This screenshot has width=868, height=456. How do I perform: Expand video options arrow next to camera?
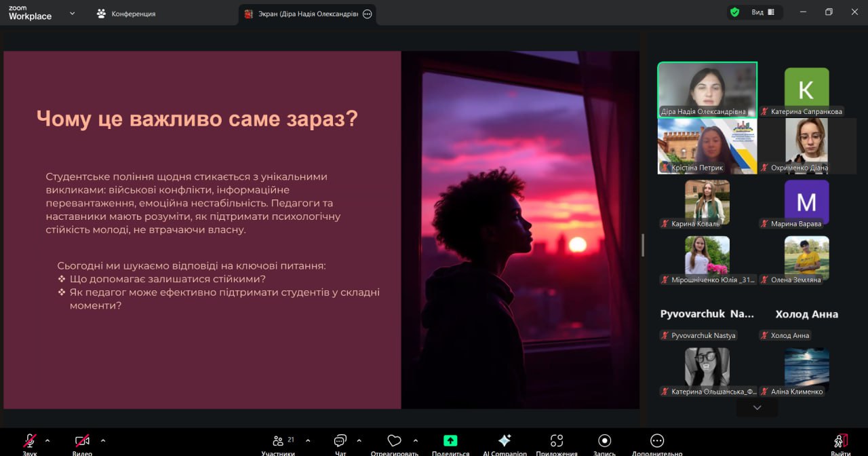[x=103, y=440]
